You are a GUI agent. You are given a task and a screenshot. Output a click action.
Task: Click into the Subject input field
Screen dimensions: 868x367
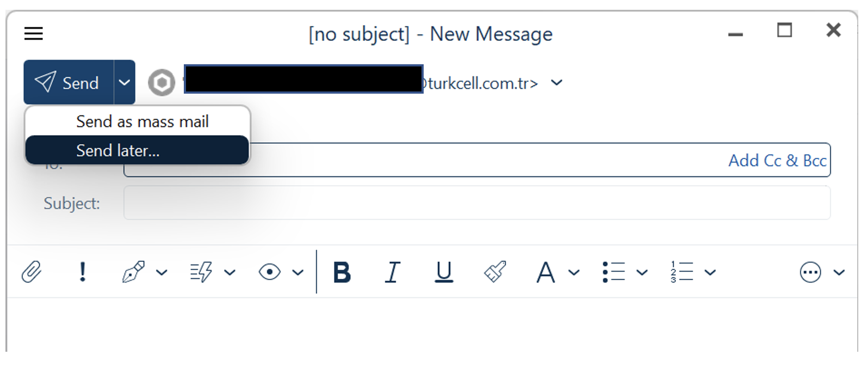pos(477,203)
